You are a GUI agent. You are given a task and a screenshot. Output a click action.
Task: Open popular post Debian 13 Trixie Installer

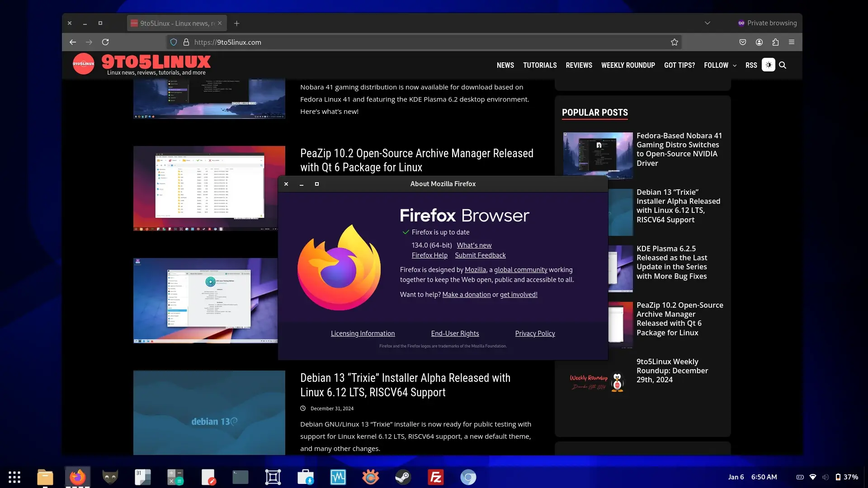click(x=678, y=206)
